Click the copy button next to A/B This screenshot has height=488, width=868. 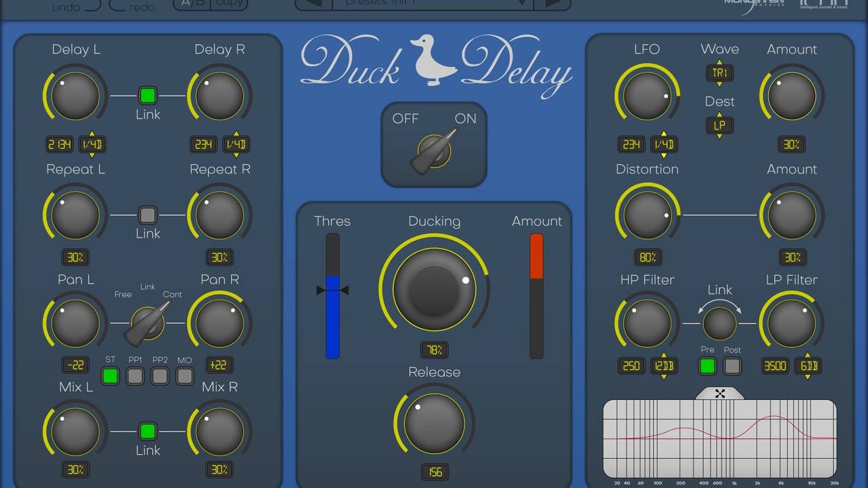229,3
